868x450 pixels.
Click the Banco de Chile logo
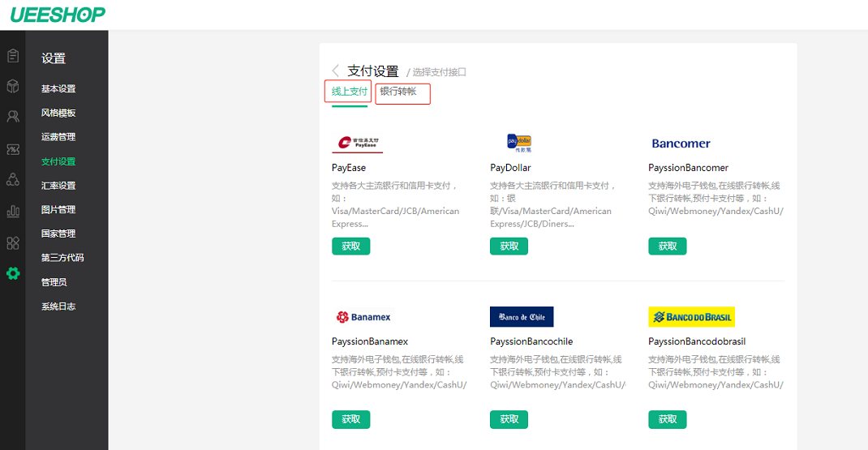coord(522,316)
